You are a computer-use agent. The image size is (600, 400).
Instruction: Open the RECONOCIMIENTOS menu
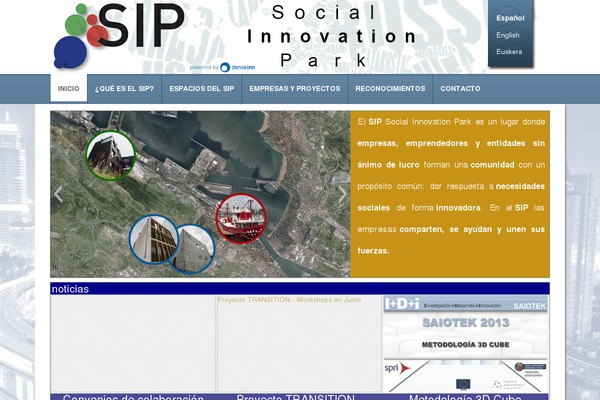[x=390, y=89]
